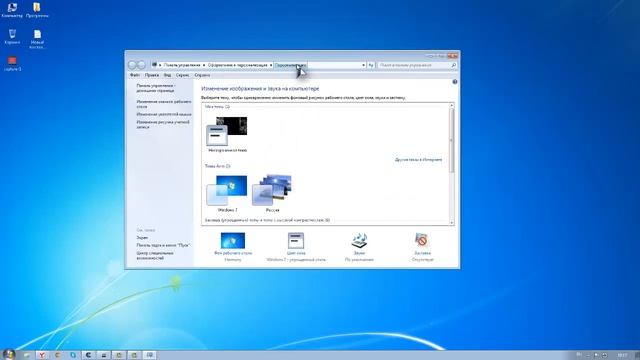Open the Programs folder on desktop
Screen dimensions: 640x360
[37, 10]
